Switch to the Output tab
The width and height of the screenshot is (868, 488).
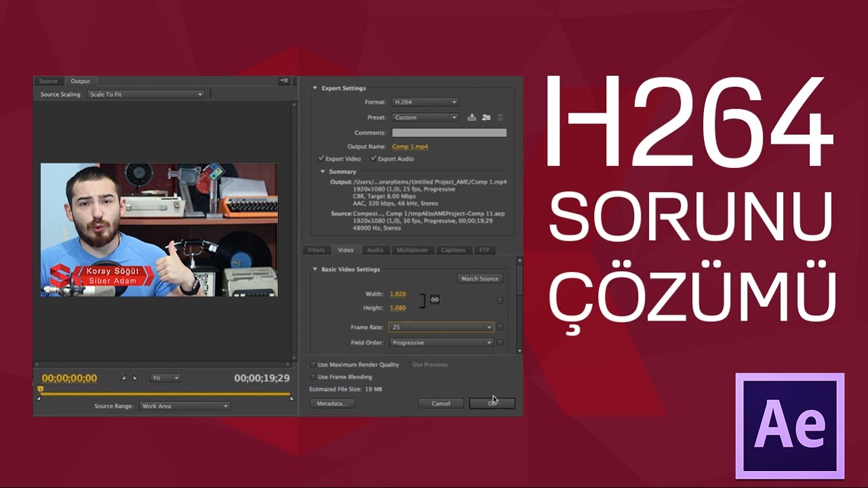[x=80, y=81]
